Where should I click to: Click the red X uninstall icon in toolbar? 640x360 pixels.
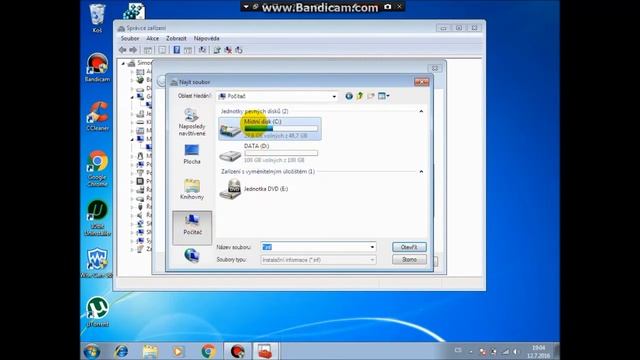tap(228, 50)
